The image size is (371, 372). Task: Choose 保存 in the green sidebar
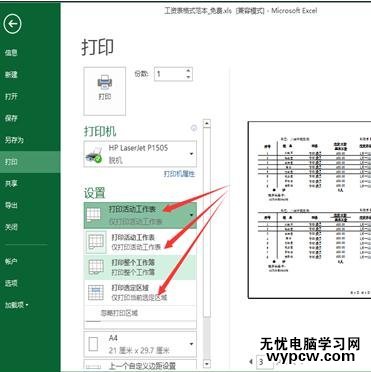[11, 118]
